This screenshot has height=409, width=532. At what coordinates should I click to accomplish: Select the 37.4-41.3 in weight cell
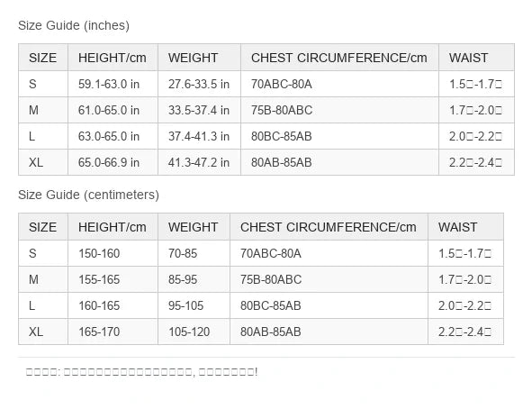[200, 136]
